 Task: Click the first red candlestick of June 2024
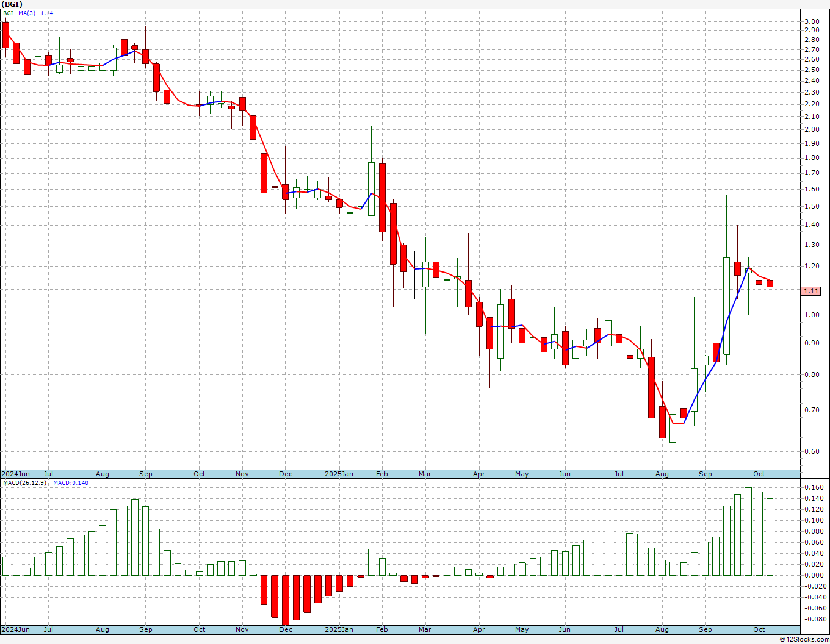(x=5, y=35)
